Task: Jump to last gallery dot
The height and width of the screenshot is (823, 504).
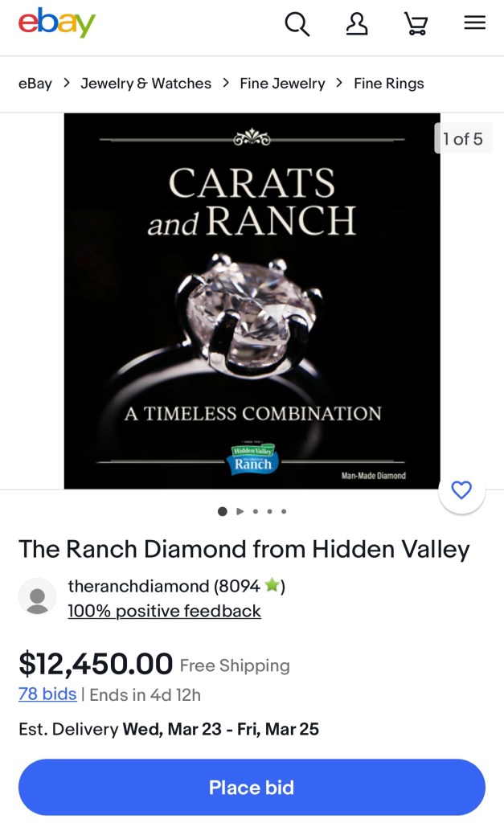Action: tap(284, 511)
